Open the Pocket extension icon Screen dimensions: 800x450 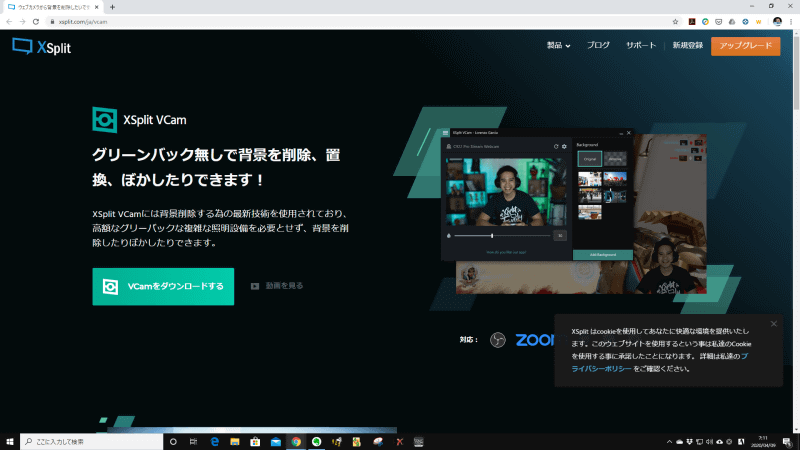click(718, 21)
